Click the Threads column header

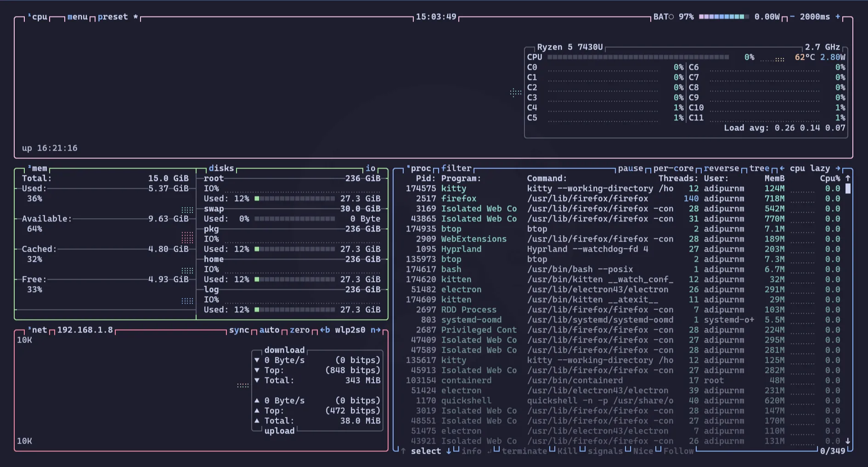(678, 178)
